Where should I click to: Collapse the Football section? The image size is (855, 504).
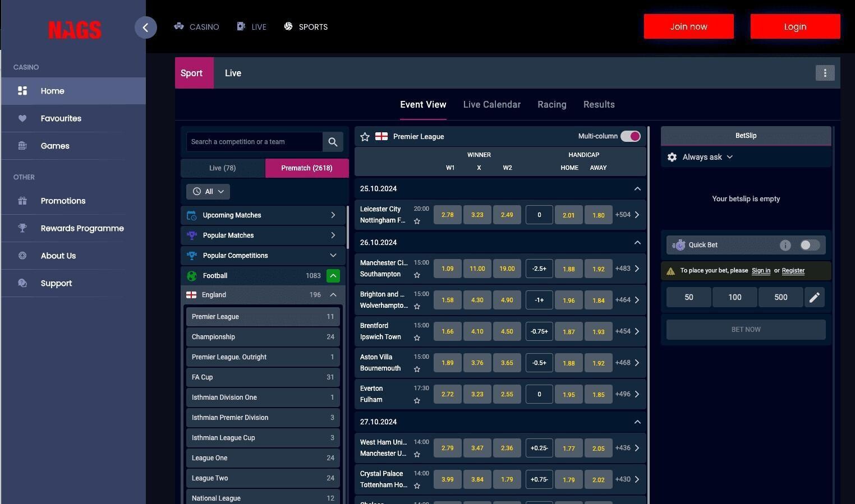(333, 276)
